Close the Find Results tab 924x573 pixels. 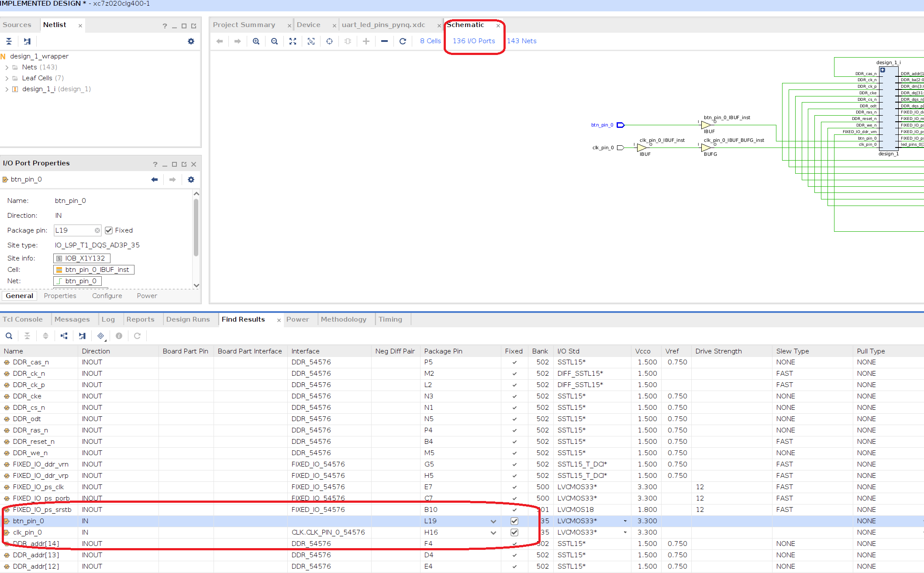click(x=279, y=320)
